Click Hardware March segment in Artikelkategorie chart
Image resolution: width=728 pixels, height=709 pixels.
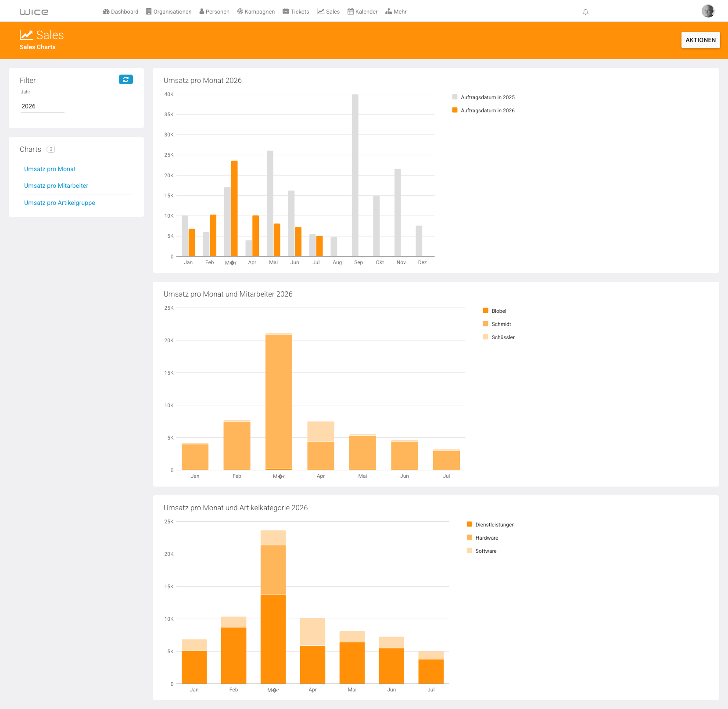(273, 569)
